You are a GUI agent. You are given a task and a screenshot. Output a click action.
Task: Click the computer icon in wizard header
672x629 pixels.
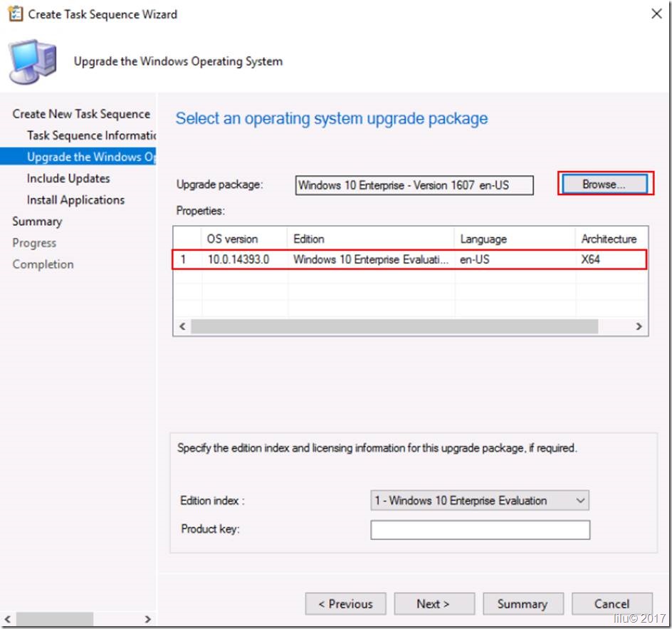pyautogui.click(x=33, y=61)
